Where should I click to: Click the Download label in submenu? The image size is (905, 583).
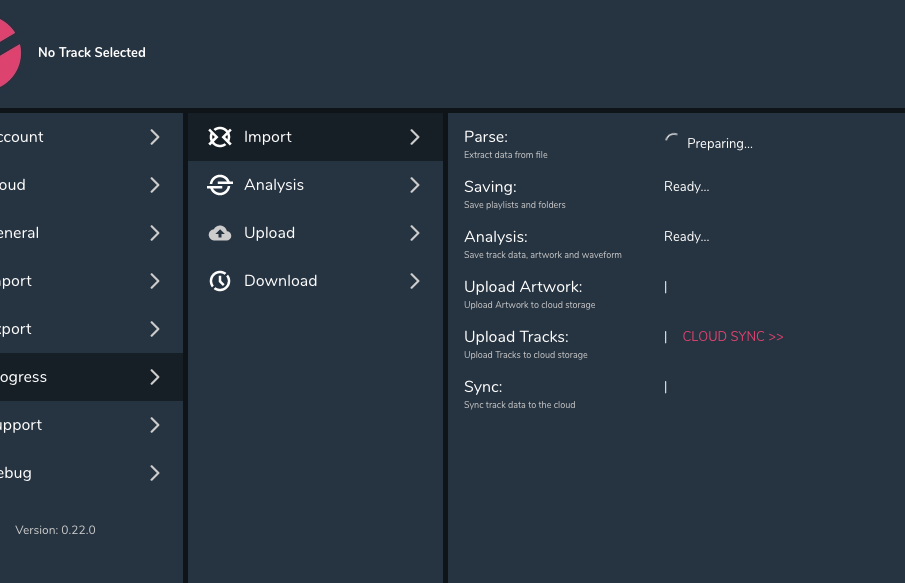pos(280,281)
